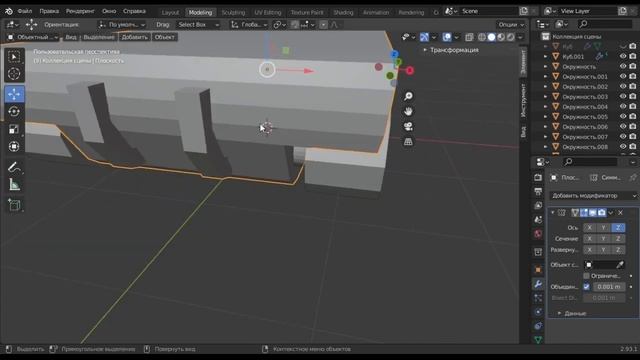640x360 pixels.
Task: Toggle camera view icon in viewport
Action: coord(408,127)
